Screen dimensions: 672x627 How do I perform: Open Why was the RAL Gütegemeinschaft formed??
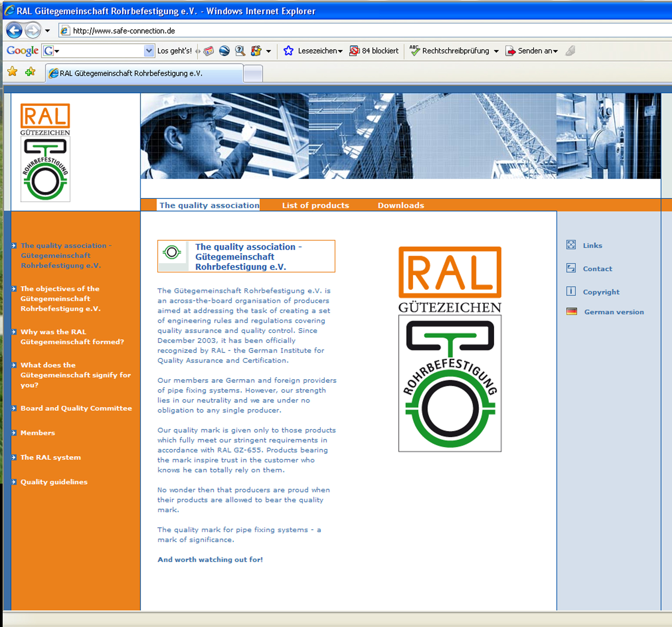pyautogui.click(x=72, y=337)
